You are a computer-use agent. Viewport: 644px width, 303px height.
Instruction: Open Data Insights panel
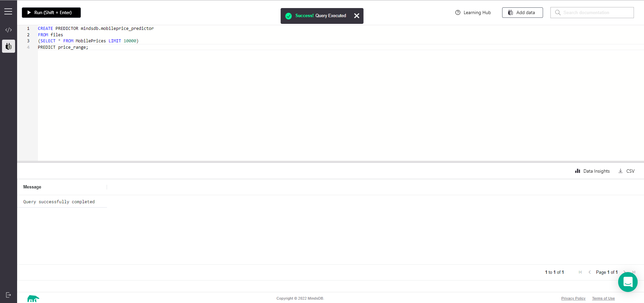pos(592,171)
